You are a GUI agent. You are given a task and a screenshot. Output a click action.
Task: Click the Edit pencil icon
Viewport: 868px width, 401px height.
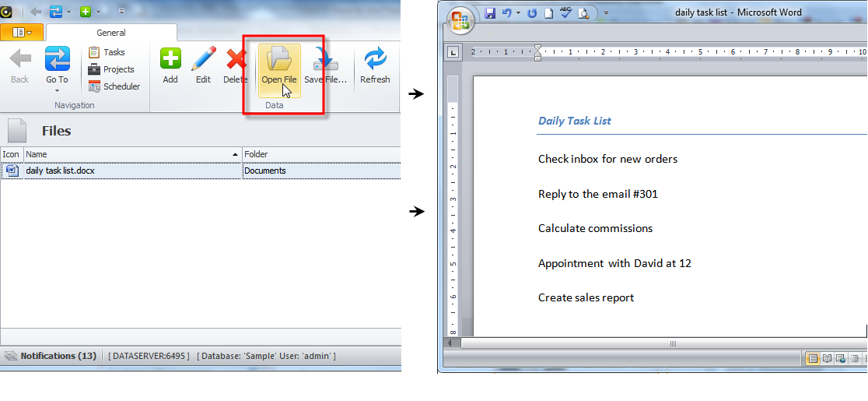click(203, 65)
